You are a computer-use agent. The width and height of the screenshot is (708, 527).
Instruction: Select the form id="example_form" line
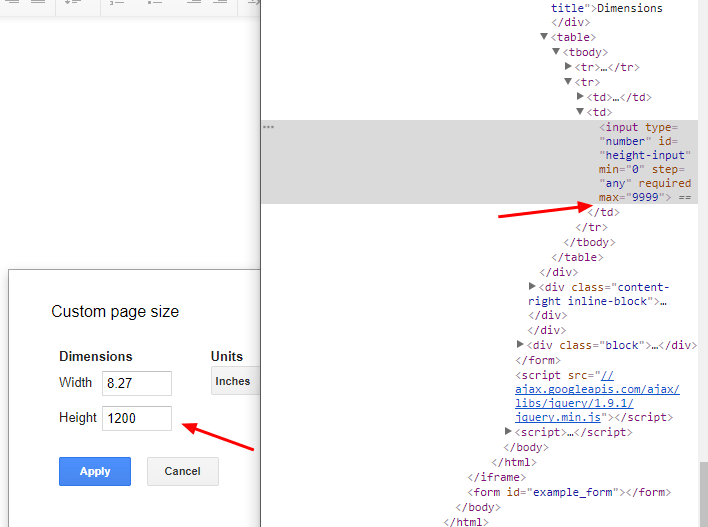569,492
